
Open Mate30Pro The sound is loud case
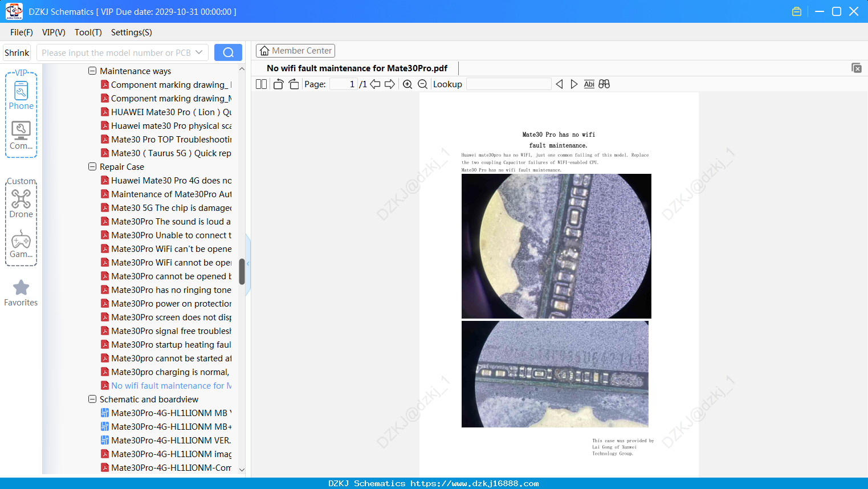pos(166,222)
